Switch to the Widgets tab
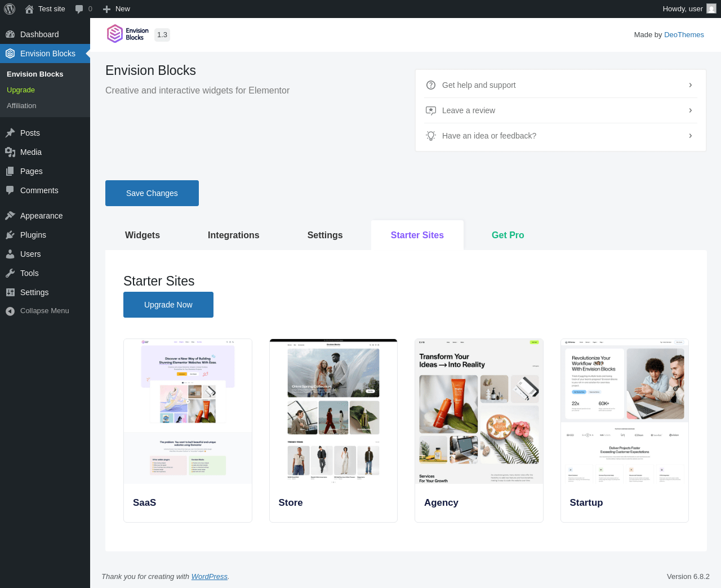The image size is (721, 588). (143, 235)
